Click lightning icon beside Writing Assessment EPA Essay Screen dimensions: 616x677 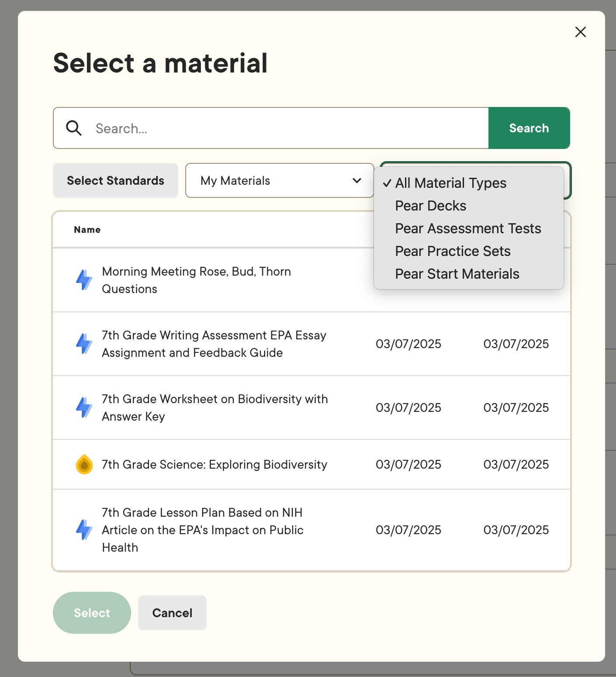point(84,344)
